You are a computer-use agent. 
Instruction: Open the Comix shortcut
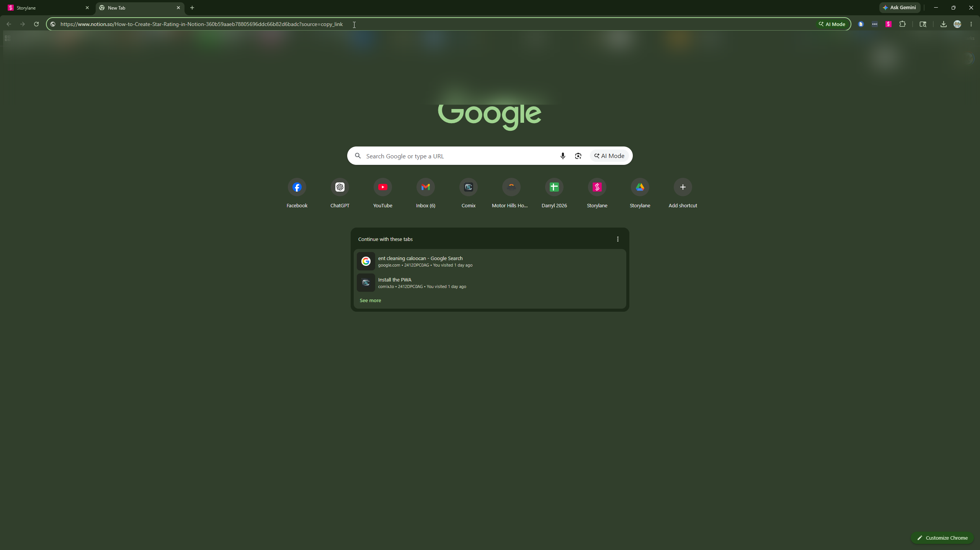[468, 187]
